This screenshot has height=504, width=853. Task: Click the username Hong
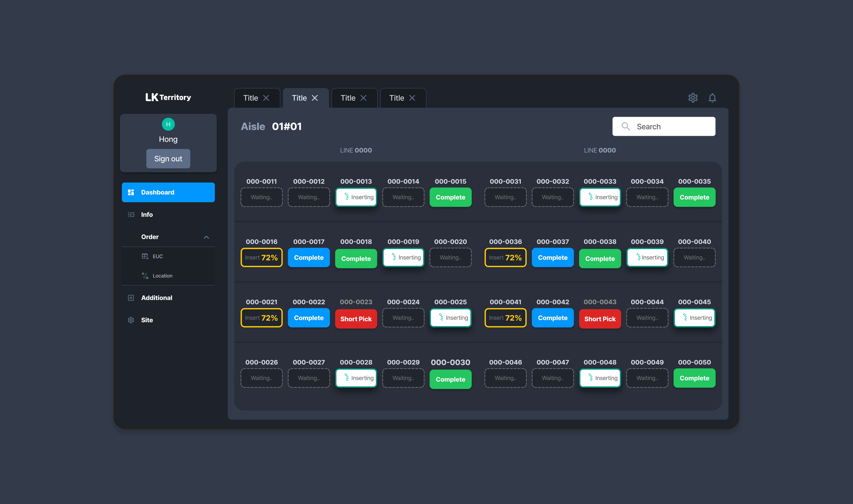coord(168,139)
